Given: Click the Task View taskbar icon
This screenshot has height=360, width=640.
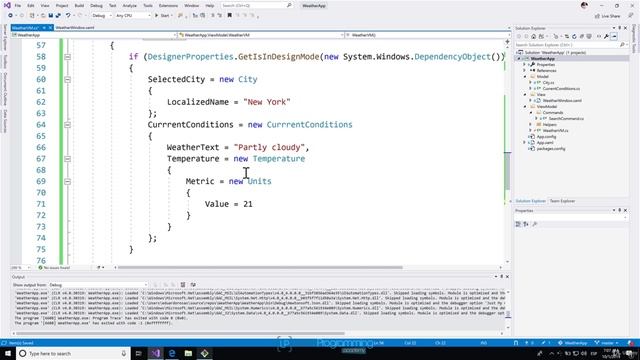Looking at the screenshot, I should 138,353.
